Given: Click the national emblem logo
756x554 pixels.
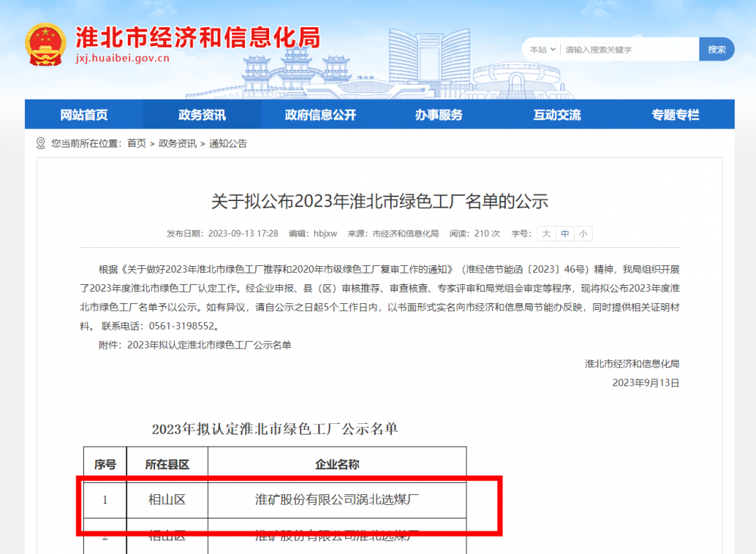Looking at the screenshot, I should [45, 45].
